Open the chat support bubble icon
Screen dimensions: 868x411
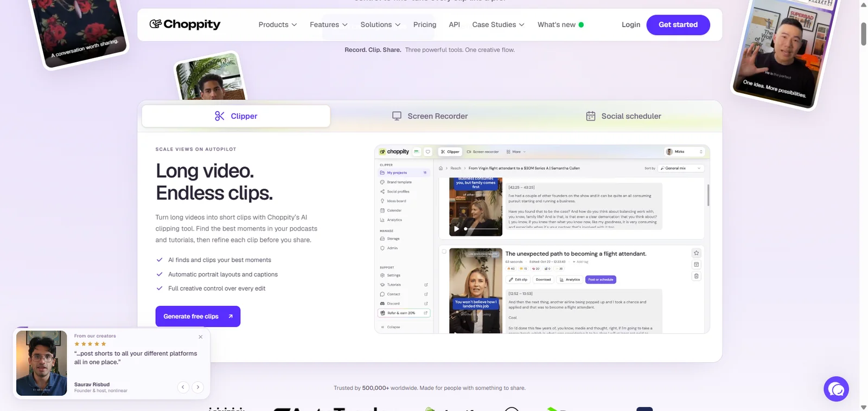[836, 389]
